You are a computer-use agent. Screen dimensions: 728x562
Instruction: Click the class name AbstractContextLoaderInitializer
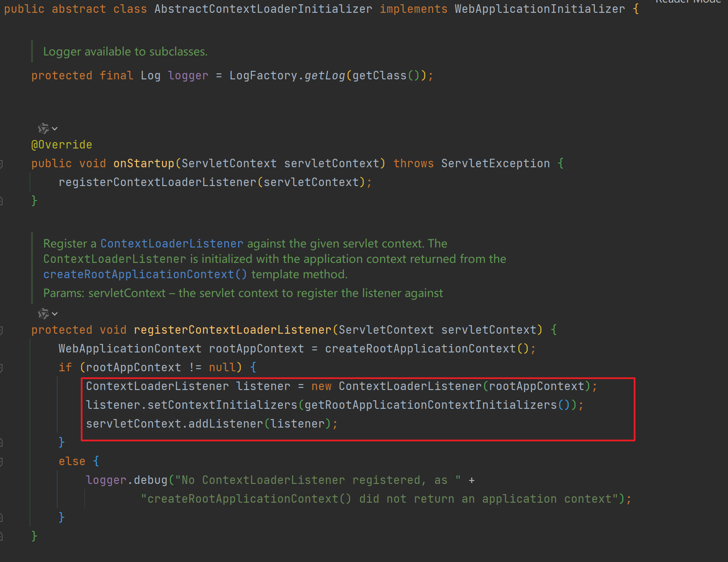(x=263, y=9)
